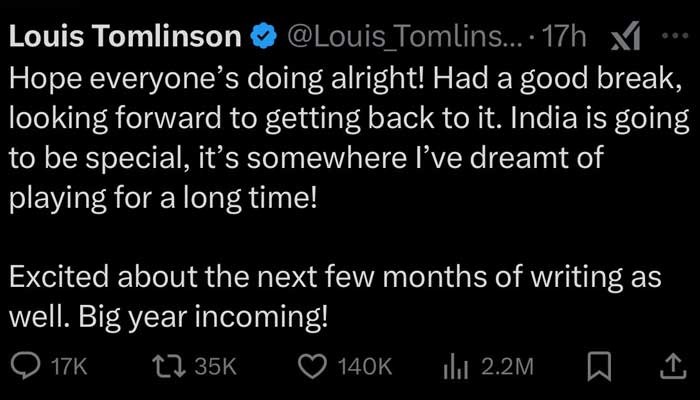The width and height of the screenshot is (700, 400).
Task: Click the 140K likes count
Action: [365, 367]
